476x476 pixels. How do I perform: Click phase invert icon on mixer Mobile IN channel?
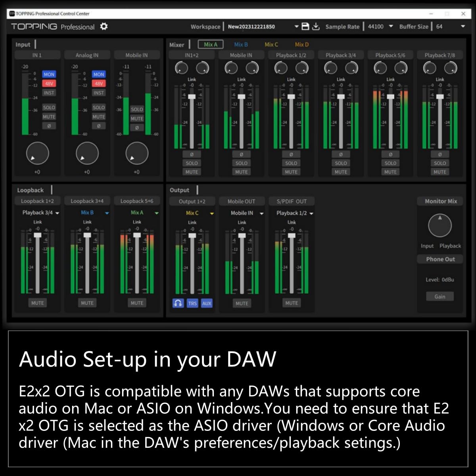241,154
